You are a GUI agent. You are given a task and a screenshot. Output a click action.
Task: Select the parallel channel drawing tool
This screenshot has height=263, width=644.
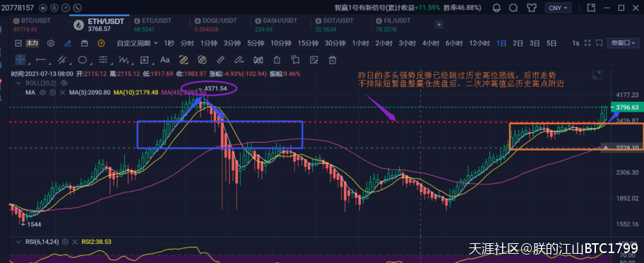tap(61, 60)
